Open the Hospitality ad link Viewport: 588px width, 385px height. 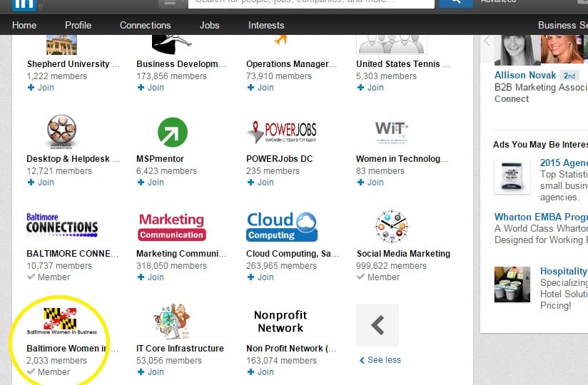pos(564,271)
